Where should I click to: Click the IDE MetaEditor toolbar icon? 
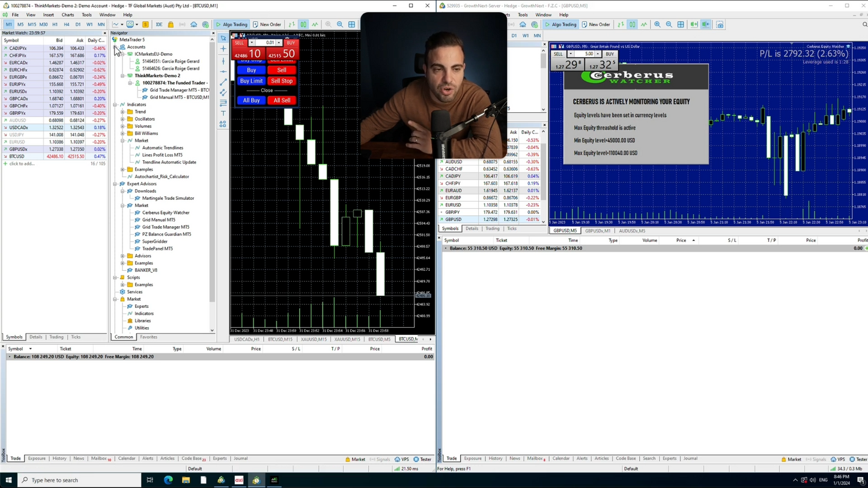coord(159,25)
